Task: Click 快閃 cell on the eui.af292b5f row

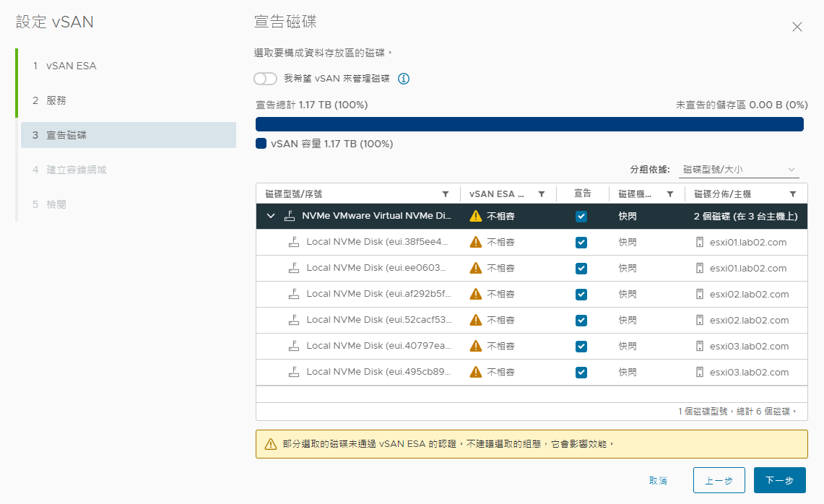Action: (628, 295)
